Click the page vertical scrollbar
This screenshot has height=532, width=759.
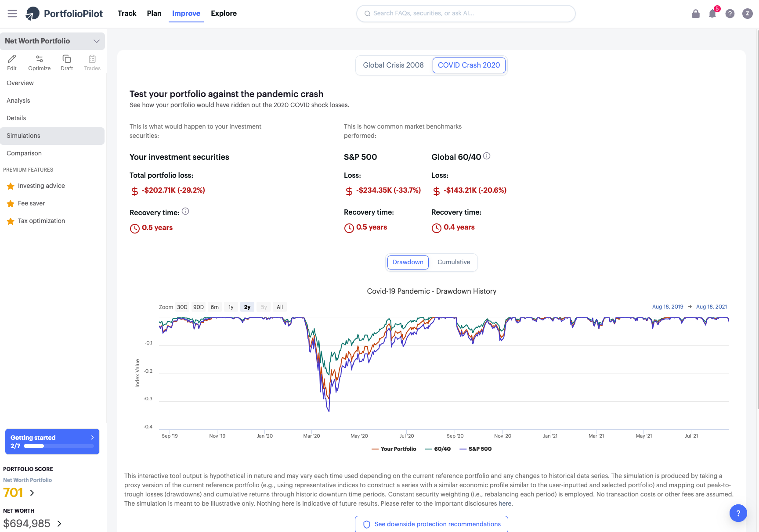[758, 219]
